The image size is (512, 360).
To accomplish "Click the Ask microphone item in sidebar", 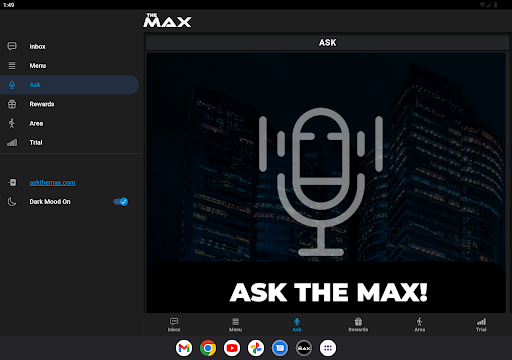I will [69, 85].
